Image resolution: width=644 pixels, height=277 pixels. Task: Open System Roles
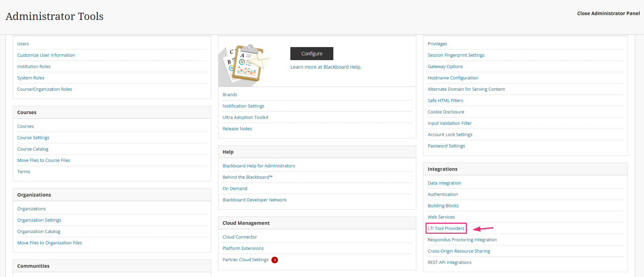31,78
